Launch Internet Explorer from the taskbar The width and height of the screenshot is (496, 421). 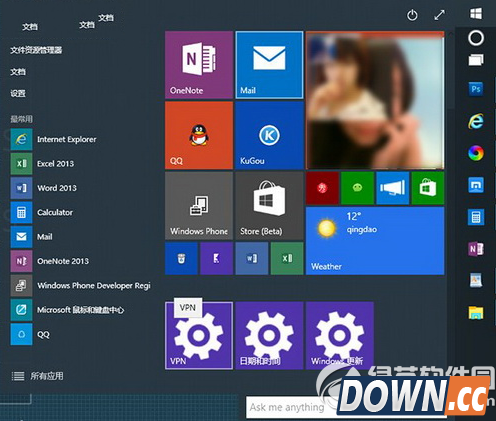tap(476, 121)
